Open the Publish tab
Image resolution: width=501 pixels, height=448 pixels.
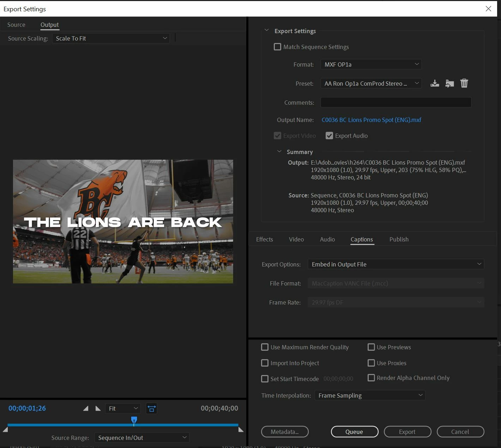[399, 239]
